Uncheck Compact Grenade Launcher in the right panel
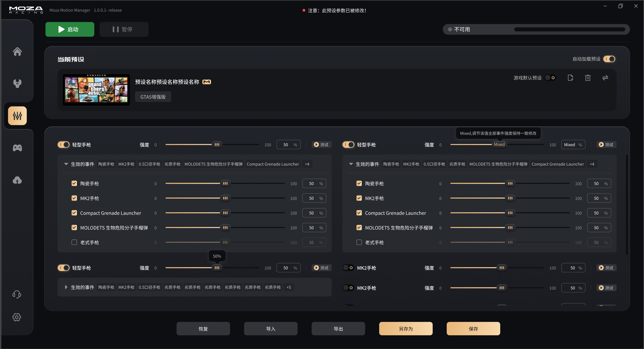644x349 pixels. click(359, 213)
